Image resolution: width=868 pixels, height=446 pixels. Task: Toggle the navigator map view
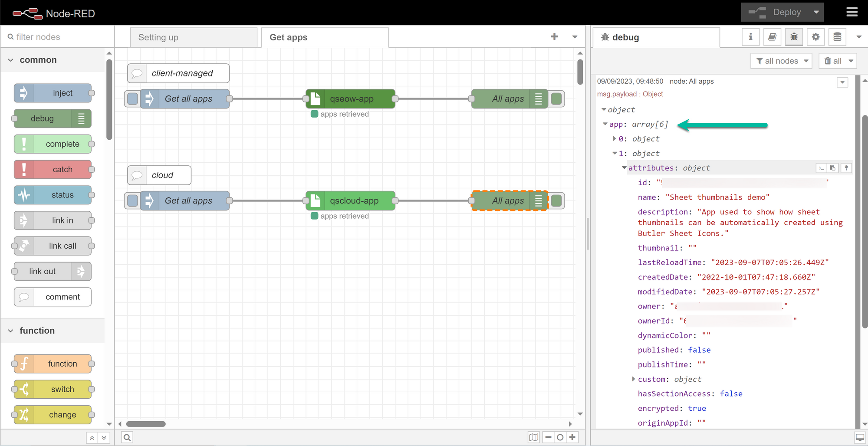(x=534, y=437)
